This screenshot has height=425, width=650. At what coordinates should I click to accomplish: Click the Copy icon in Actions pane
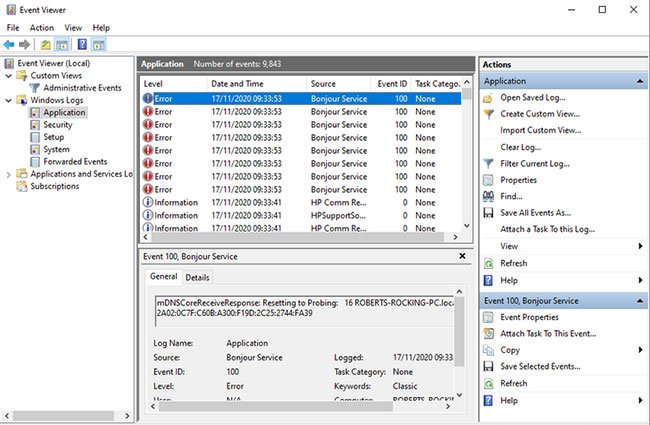click(x=488, y=350)
